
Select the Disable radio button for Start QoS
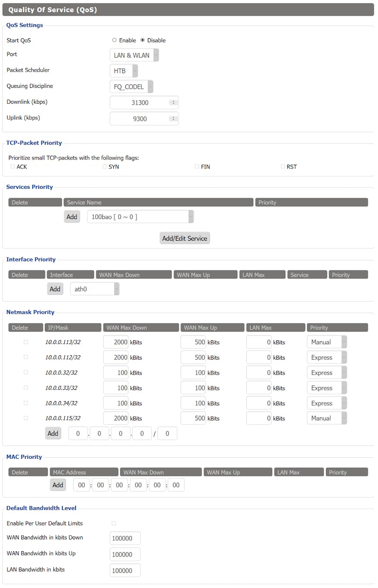(143, 41)
